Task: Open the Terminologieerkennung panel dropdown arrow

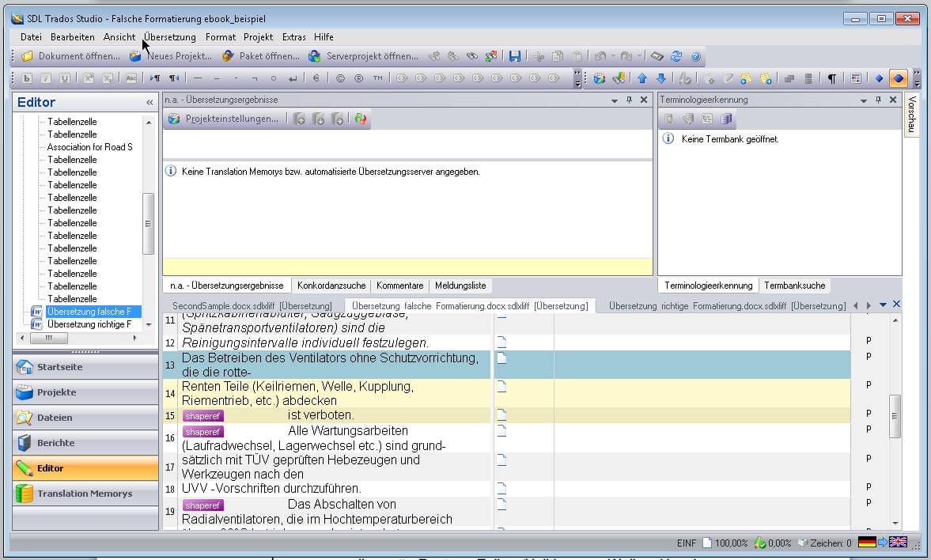Action: click(863, 100)
